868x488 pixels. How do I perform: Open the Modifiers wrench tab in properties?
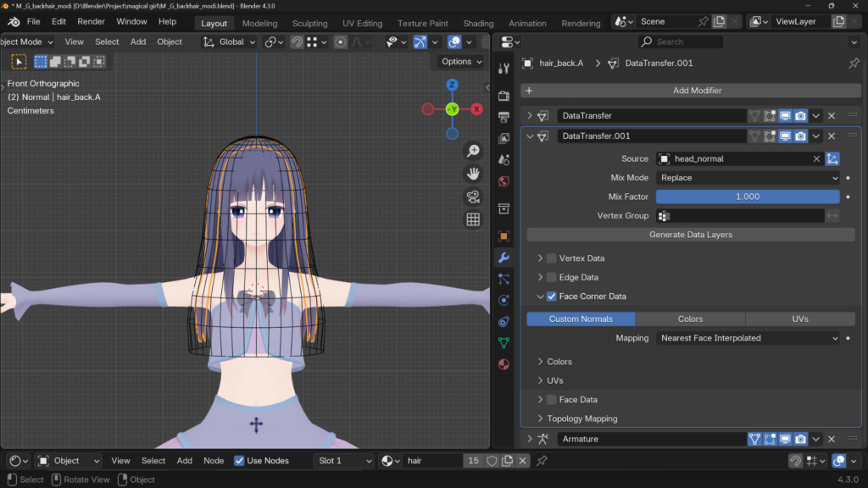(504, 258)
